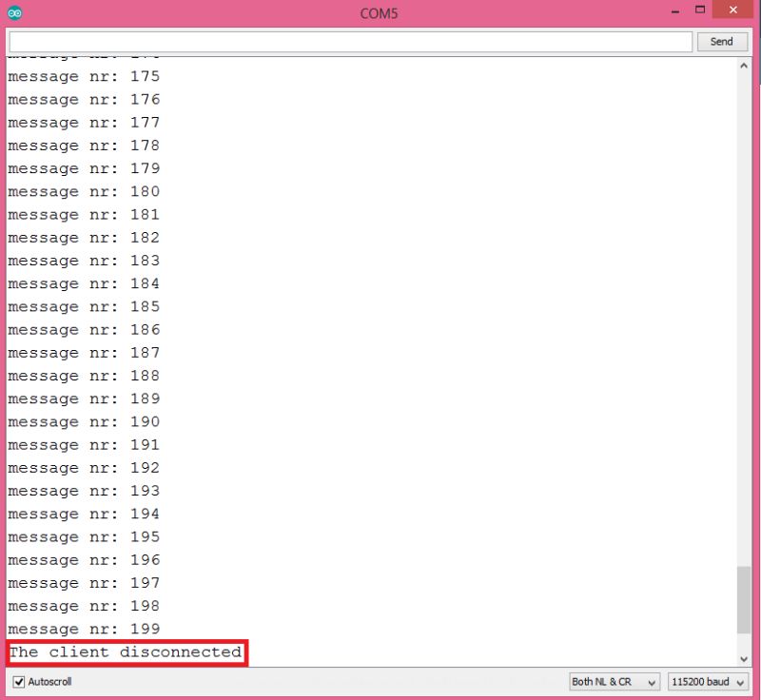Select the line ending chevron arrow
Viewport: 761px width, 700px height.
650,681
